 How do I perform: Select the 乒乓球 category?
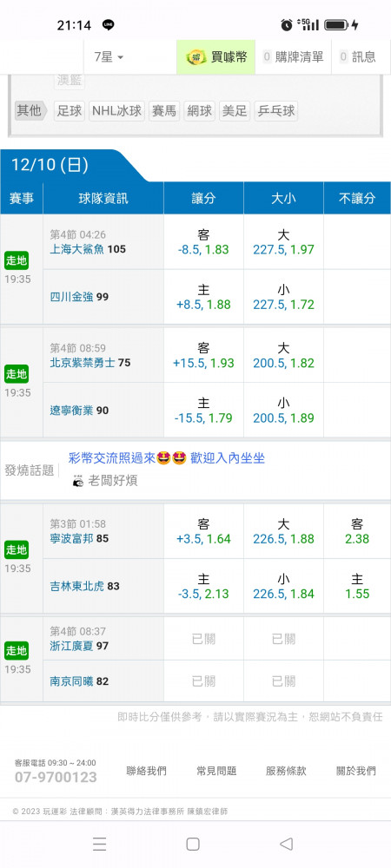275,111
